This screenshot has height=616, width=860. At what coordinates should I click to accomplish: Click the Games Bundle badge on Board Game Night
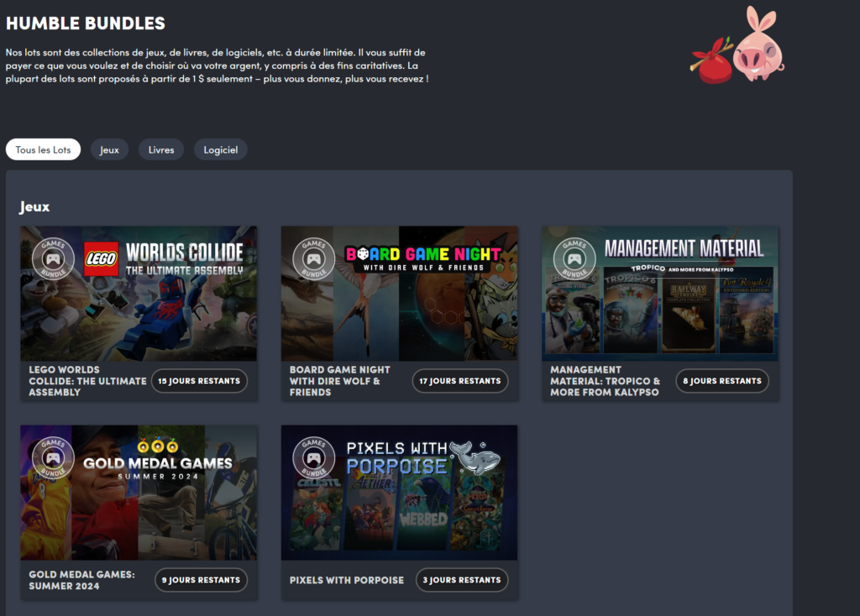click(x=314, y=258)
